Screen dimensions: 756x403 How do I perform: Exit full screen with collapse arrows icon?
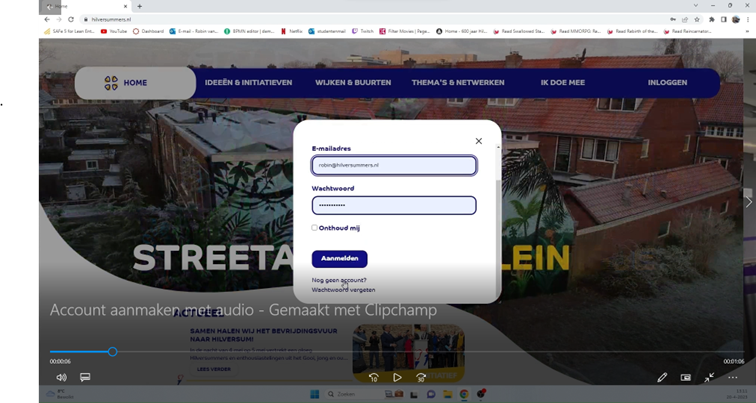click(x=709, y=377)
